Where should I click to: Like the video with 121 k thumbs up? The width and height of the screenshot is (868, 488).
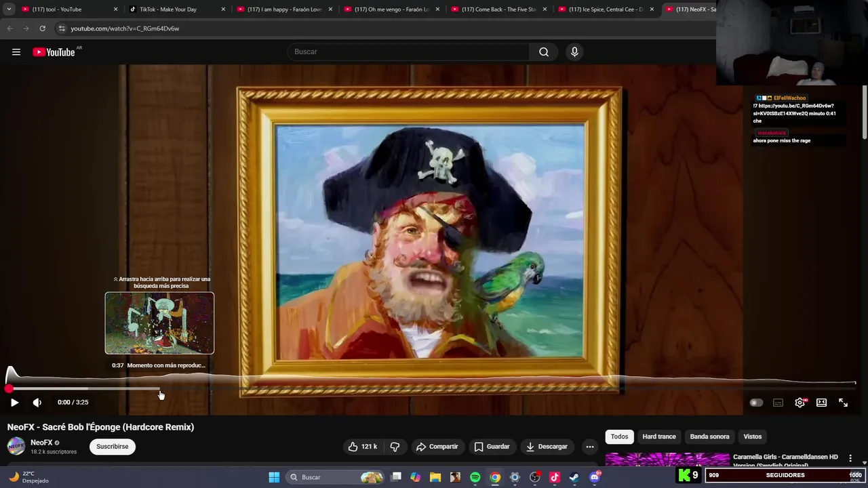tap(363, 447)
